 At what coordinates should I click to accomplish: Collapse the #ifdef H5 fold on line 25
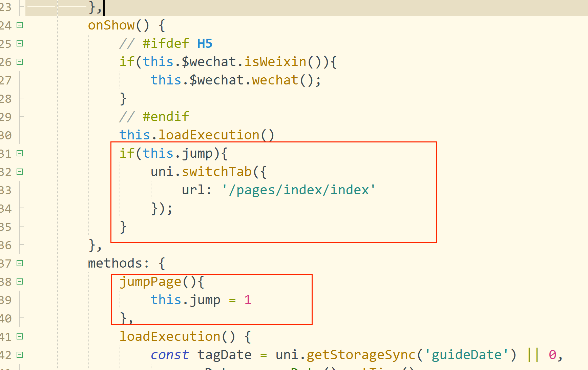point(20,43)
